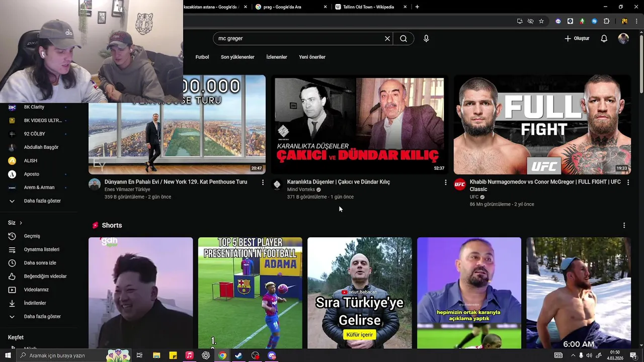Open the account avatar menu
Screen dimensions: 644x362
(623, 39)
